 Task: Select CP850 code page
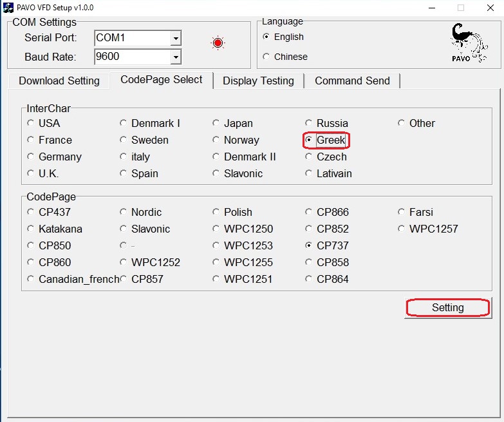point(49,245)
